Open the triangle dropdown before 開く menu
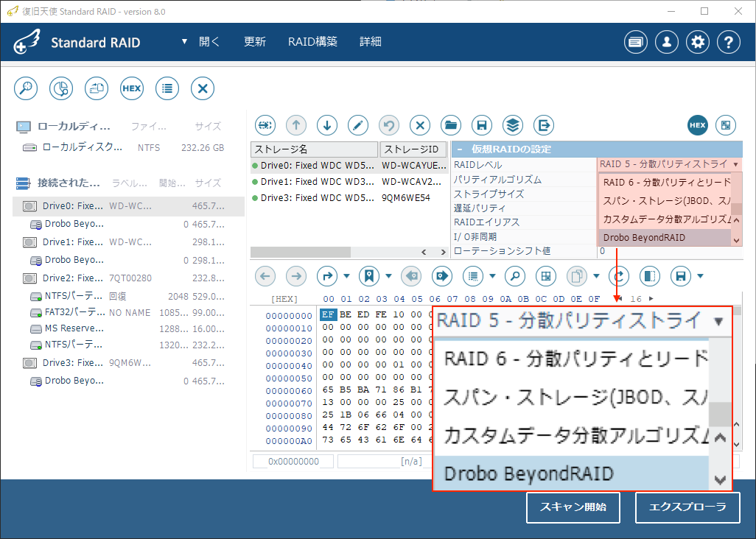756x539 pixels. [x=184, y=42]
